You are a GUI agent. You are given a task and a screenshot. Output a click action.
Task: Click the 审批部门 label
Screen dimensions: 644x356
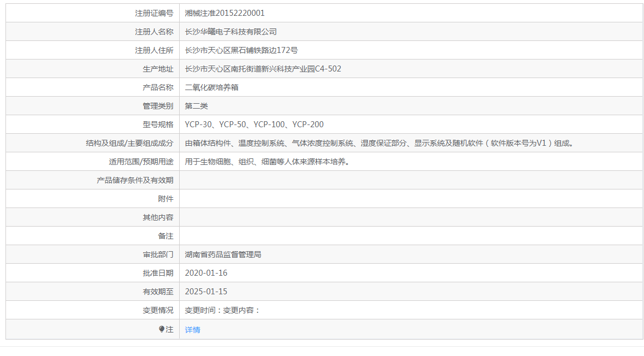click(x=158, y=254)
